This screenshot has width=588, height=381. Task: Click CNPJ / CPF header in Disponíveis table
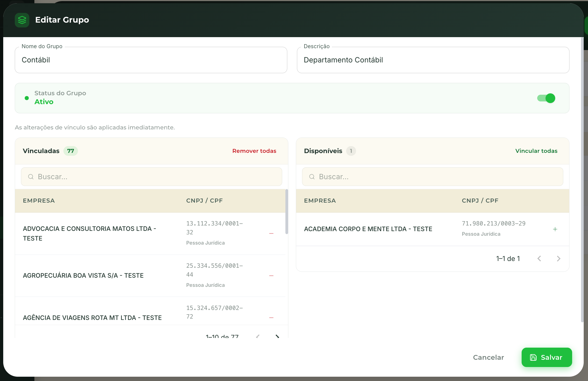(x=480, y=201)
